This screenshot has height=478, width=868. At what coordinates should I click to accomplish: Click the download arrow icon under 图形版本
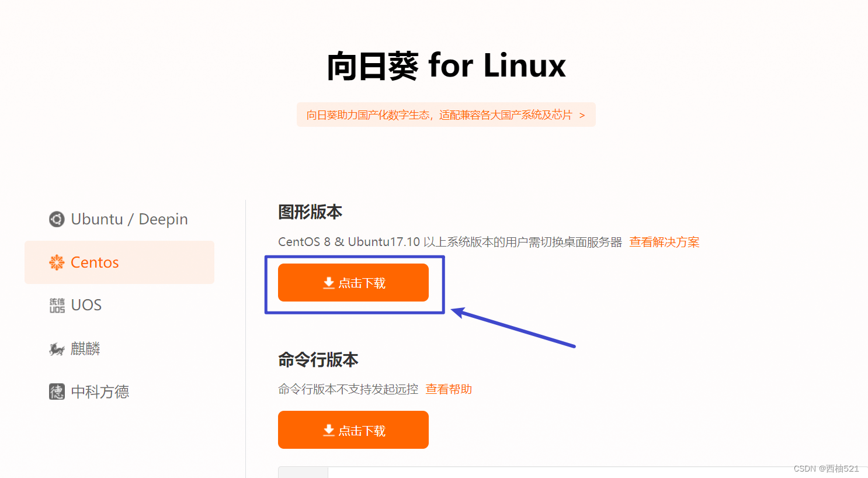click(x=329, y=283)
